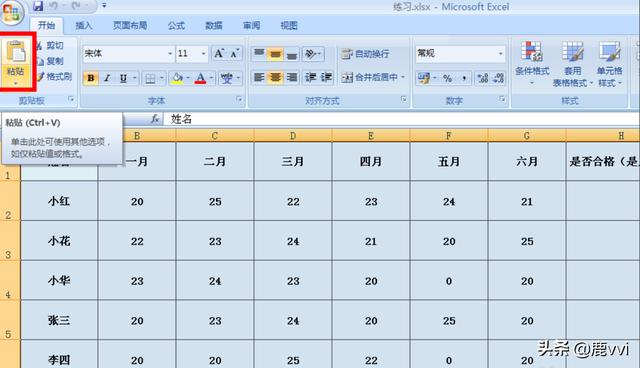Select row 3 header
The height and width of the screenshot is (368, 640).
10,240
